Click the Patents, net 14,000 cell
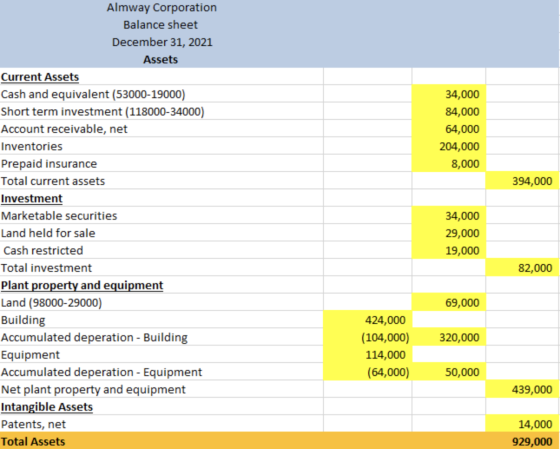 (x=522, y=424)
